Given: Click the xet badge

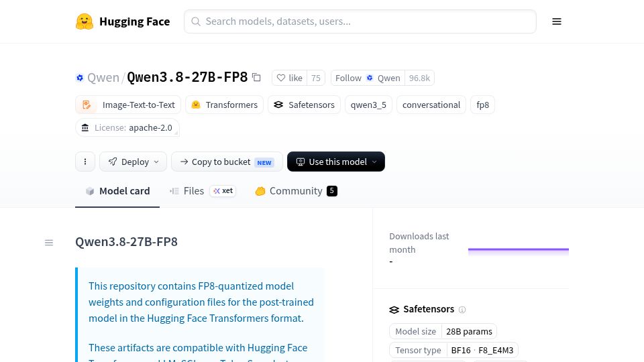Looking at the screenshot, I should pos(223,191).
